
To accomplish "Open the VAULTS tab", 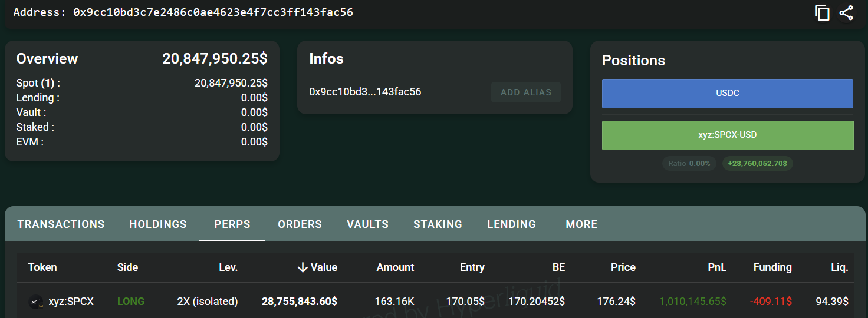I will (x=368, y=224).
